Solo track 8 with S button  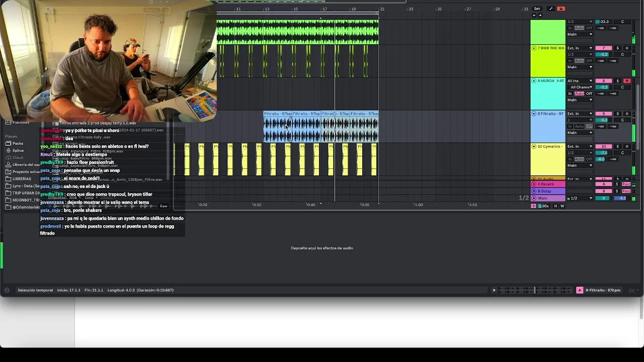(x=617, y=81)
